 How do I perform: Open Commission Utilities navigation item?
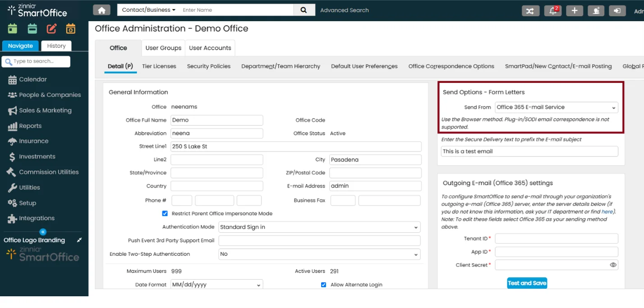click(43, 172)
